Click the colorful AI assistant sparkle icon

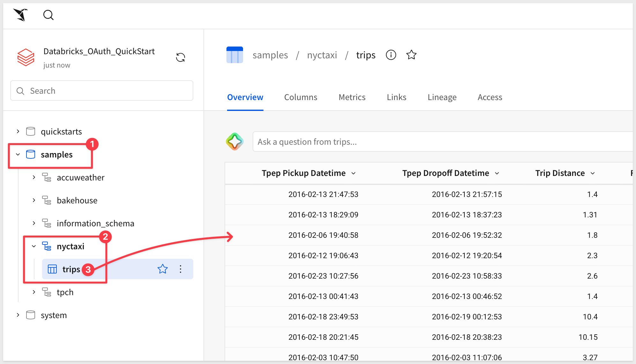235,142
